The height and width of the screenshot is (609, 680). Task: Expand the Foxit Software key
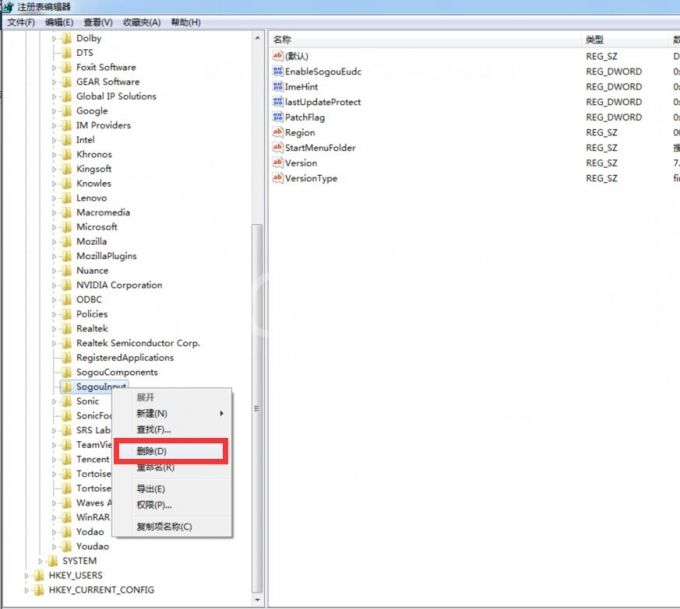coord(54,68)
